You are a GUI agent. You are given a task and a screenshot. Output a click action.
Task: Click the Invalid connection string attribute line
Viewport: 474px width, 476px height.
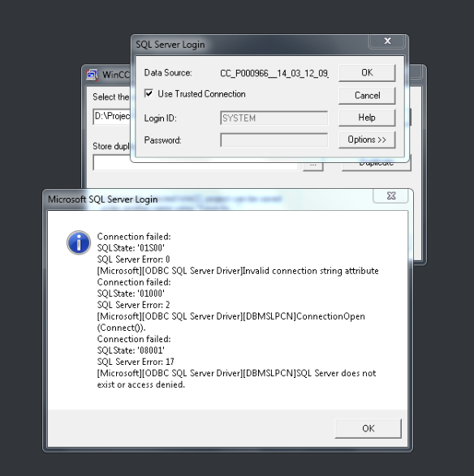[x=238, y=271]
